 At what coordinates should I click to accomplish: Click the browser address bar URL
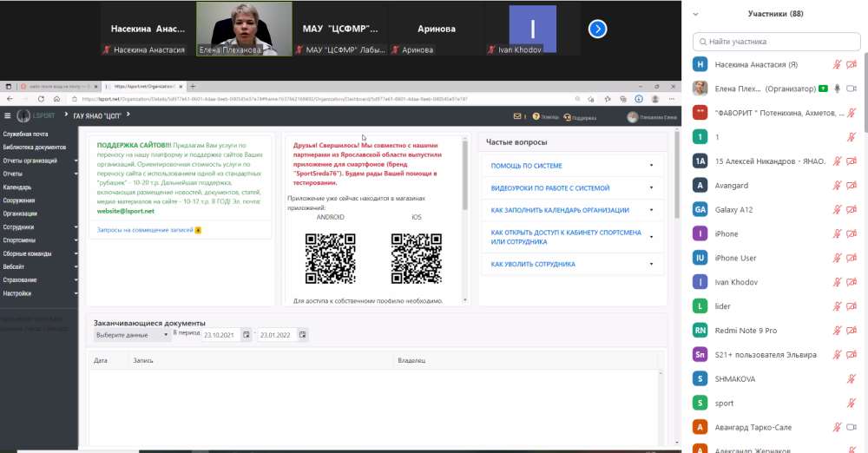coord(275,99)
